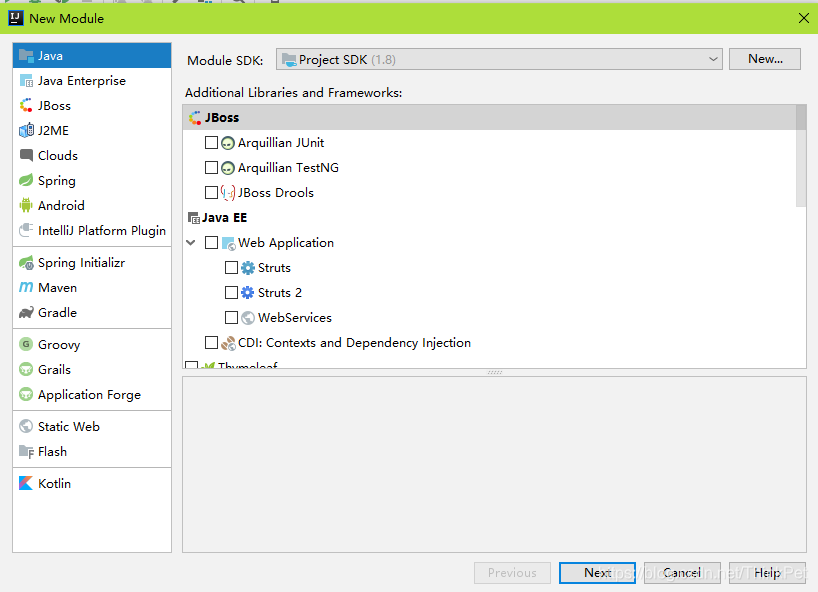Screen dimensions: 818x592
Task: Click the JBoss sidebar icon
Action: pos(26,105)
